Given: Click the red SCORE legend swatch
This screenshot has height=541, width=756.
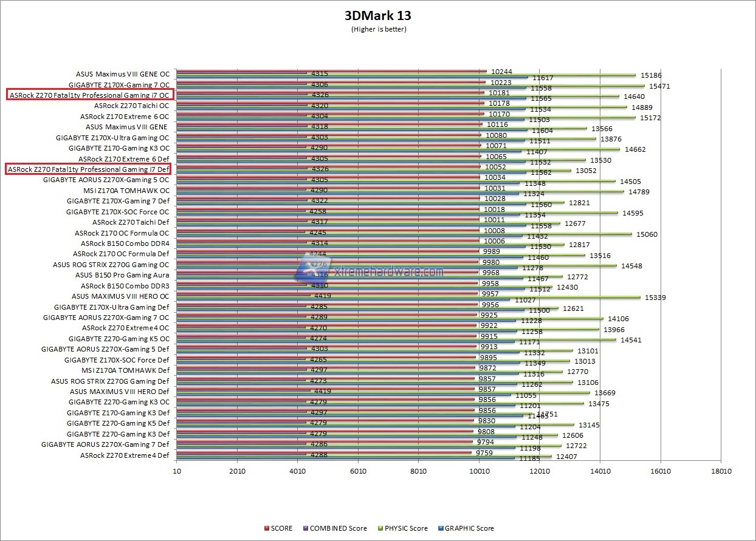Looking at the screenshot, I should (x=266, y=528).
